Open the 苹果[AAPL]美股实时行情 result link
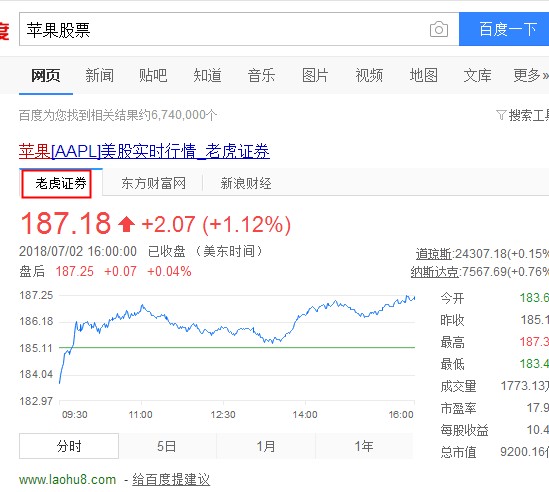 tap(144, 151)
